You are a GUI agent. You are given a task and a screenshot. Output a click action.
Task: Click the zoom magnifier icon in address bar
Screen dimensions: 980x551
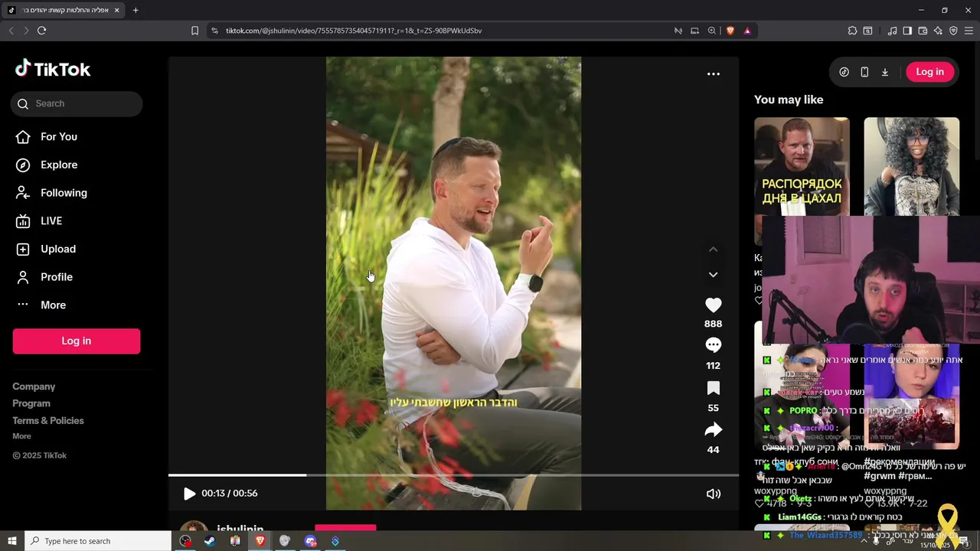[x=711, y=31]
